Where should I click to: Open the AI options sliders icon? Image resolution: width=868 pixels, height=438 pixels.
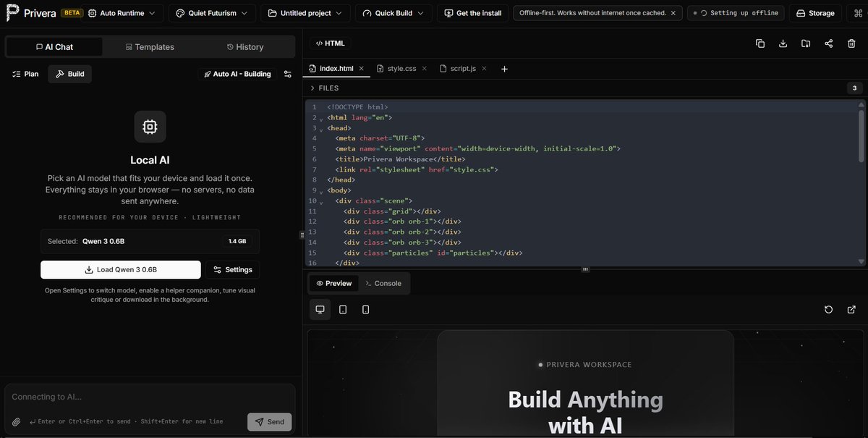(288, 74)
